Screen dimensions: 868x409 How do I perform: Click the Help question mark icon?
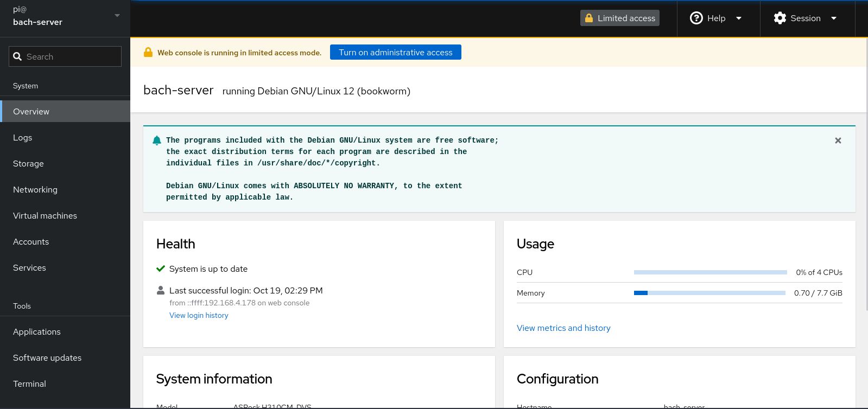[696, 18]
